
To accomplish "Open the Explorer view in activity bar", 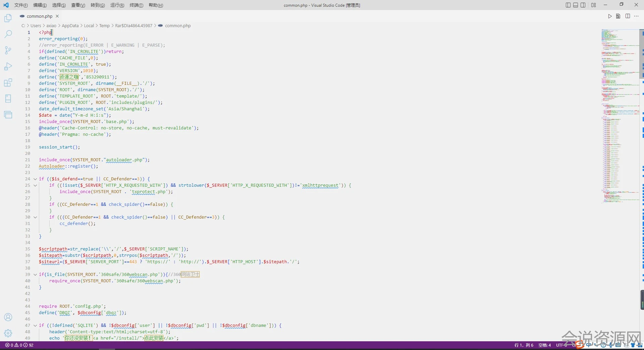I will (8, 18).
